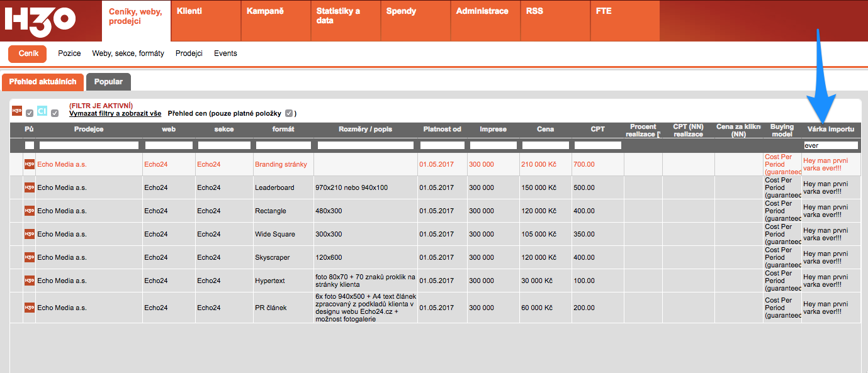868x373 pixels.
Task: Click the H3O logo in the header
Action: 40,20
